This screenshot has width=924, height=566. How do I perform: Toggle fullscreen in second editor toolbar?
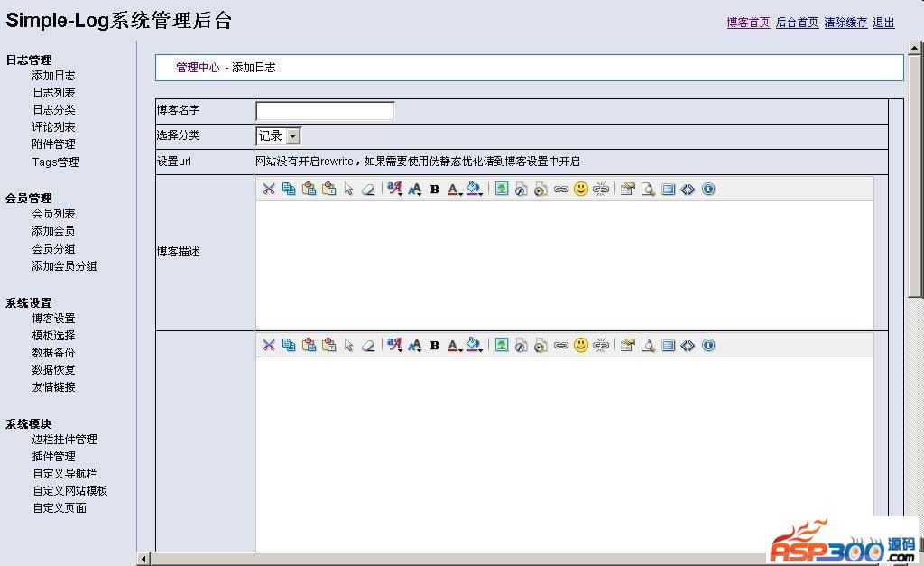(668, 345)
